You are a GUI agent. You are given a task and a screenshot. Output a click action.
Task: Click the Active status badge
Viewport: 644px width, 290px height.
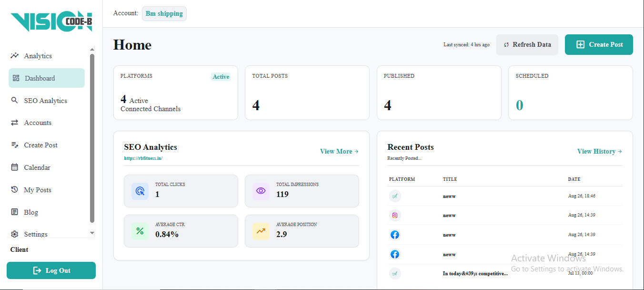[x=221, y=77]
